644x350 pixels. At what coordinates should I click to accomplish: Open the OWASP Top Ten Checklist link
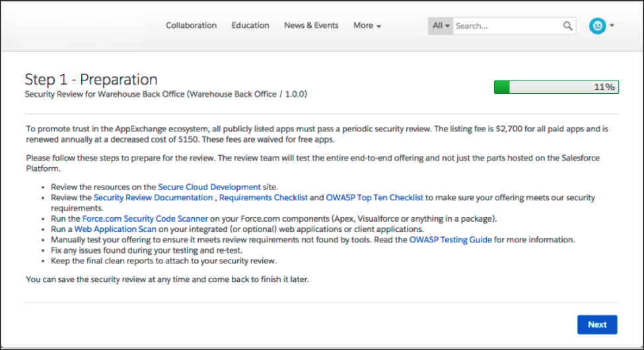pos(374,197)
